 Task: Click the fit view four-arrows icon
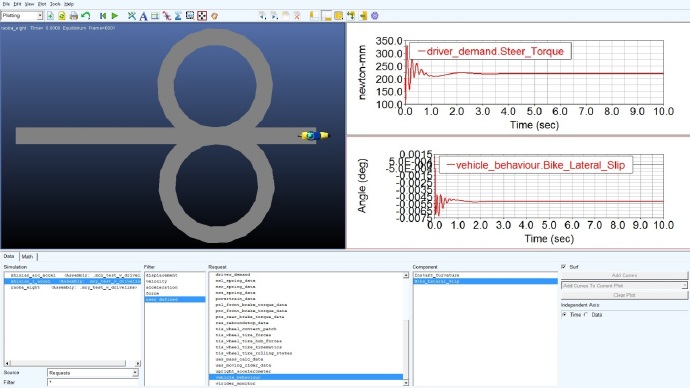pyautogui.click(x=202, y=16)
